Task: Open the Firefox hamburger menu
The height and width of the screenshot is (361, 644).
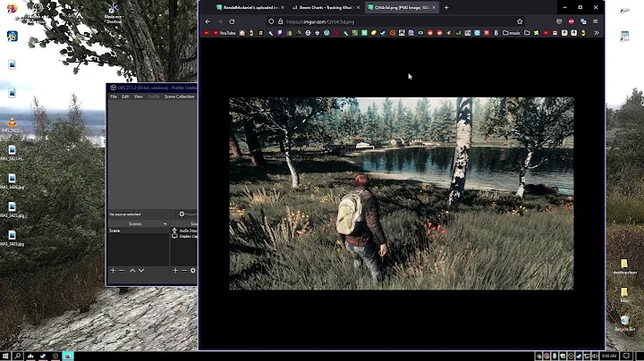Action: [x=596, y=21]
